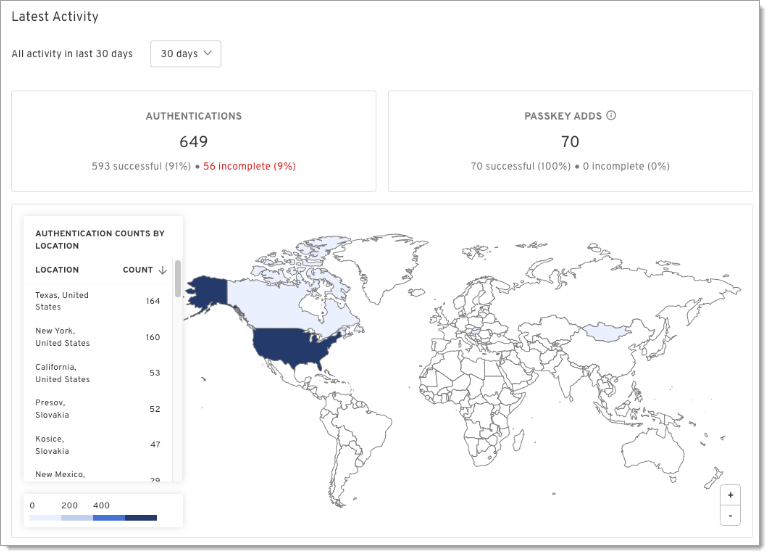The height and width of the screenshot is (556, 770).
Task: Click the location list vertical scrollbar
Action: tap(178, 280)
